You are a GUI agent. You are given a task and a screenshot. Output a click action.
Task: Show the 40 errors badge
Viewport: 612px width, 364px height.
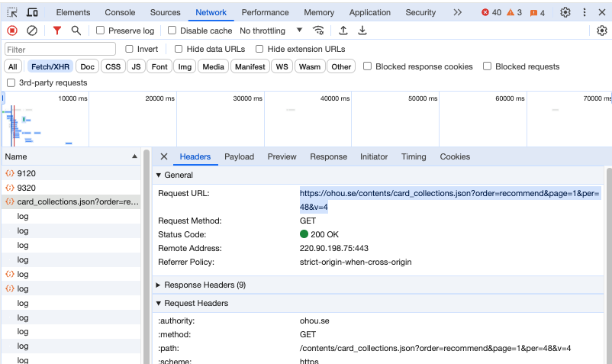(x=491, y=12)
